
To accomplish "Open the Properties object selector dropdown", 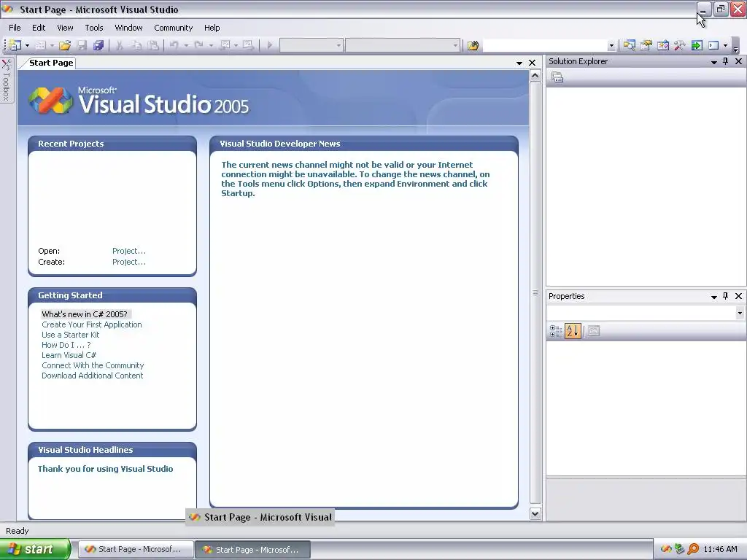I will [x=740, y=313].
